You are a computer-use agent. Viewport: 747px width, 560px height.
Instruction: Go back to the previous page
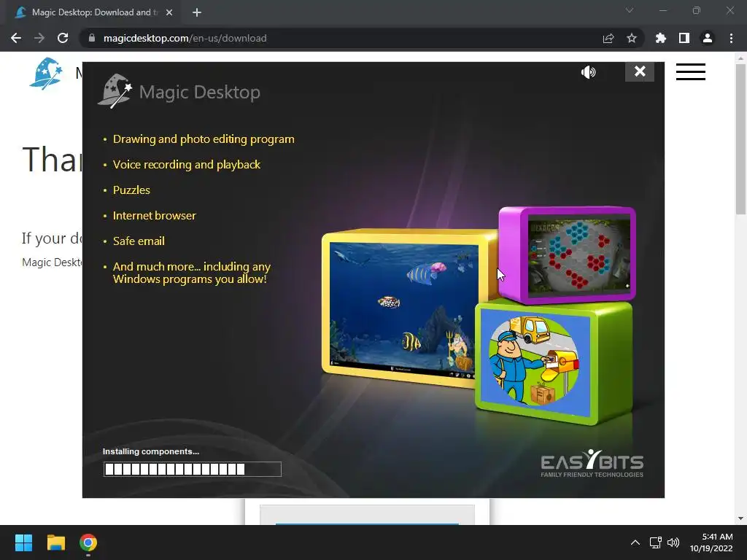click(x=16, y=38)
